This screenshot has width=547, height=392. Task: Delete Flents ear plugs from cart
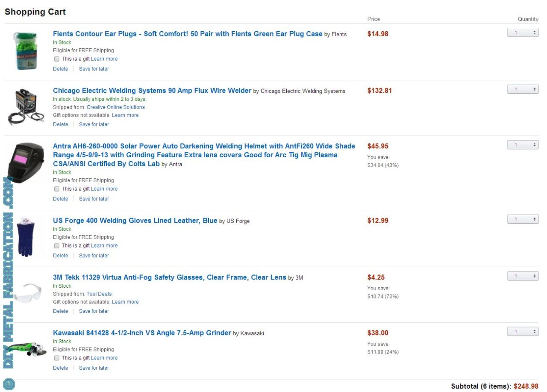click(60, 69)
